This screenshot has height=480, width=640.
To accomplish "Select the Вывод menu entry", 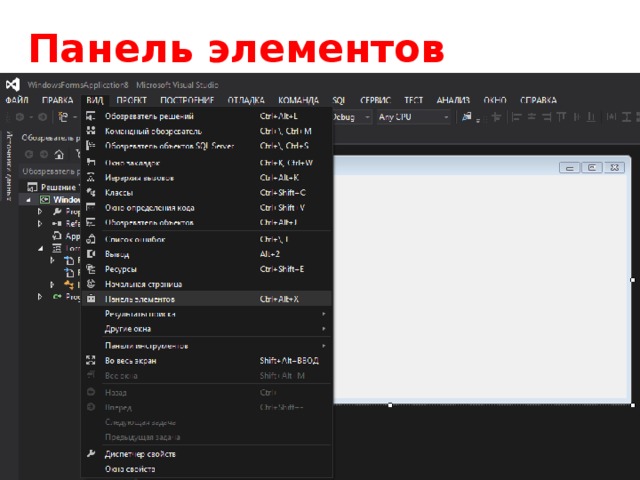I will click(x=207, y=254).
